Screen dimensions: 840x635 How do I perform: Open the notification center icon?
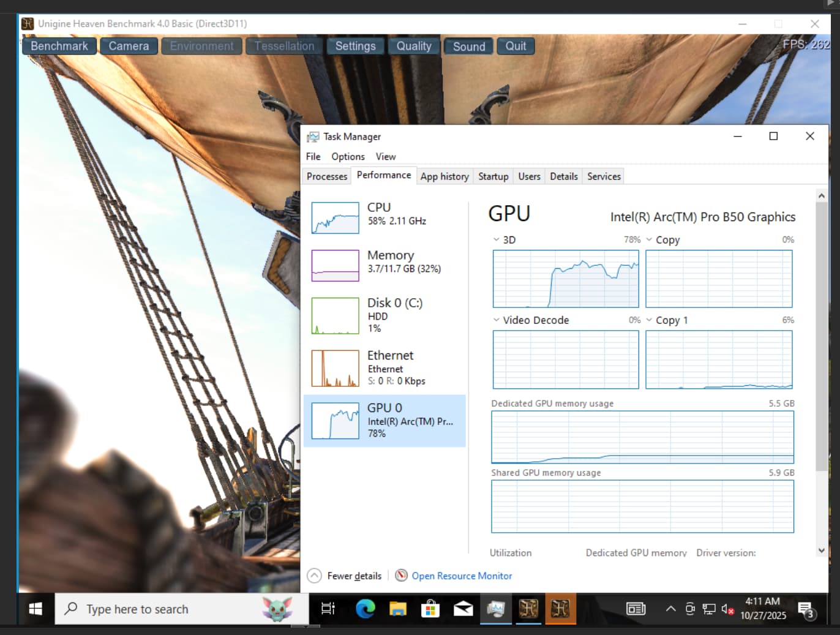[x=806, y=609]
